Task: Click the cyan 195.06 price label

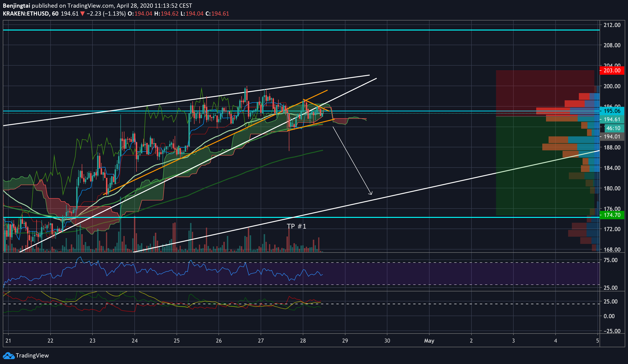Action: pyautogui.click(x=612, y=111)
